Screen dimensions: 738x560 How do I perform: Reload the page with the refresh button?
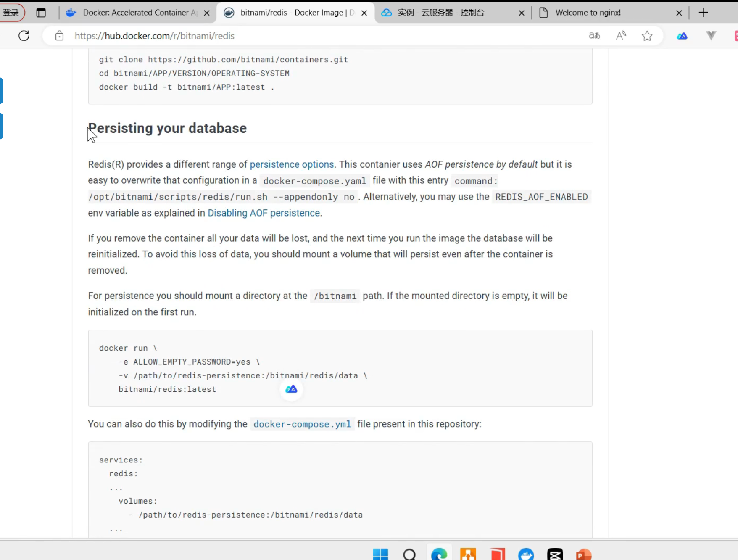tap(24, 36)
